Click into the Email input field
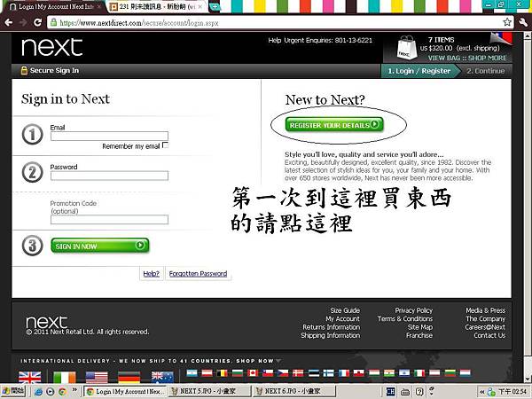The height and width of the screenshot is (399, 532). pos(109,136)
